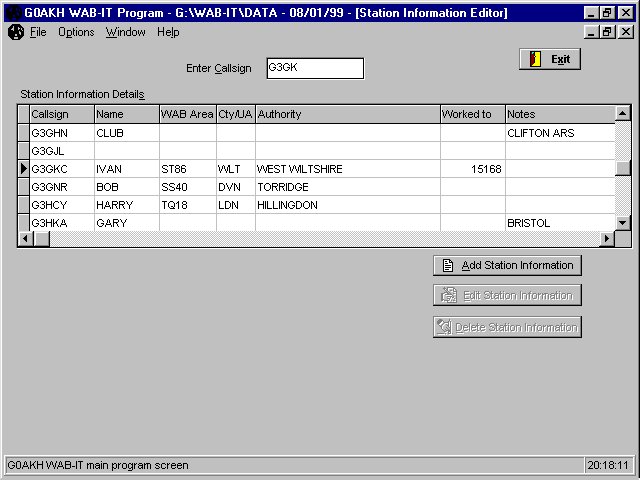This screenshot has width=640, height=480.
Task: Select the G3GJL callsign cell
Action: click(62, 151)
